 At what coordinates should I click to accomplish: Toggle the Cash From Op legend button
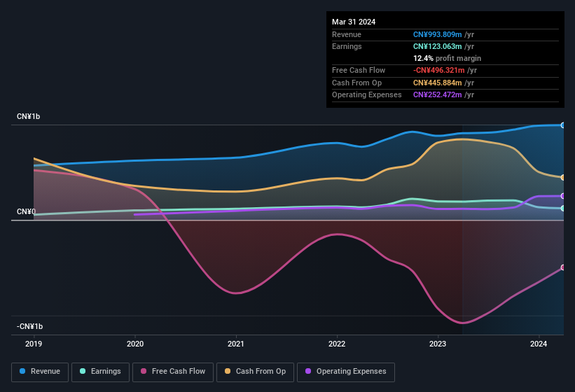pyautogui.click(x=255, y=372)
